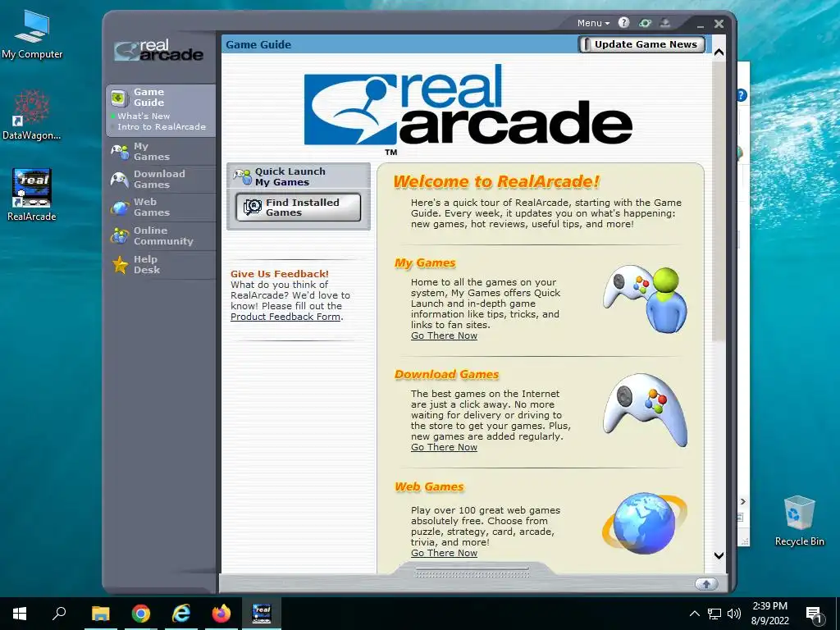Click the Game Guide sidebar icon
Screen dimensions: 840x630
118,98
